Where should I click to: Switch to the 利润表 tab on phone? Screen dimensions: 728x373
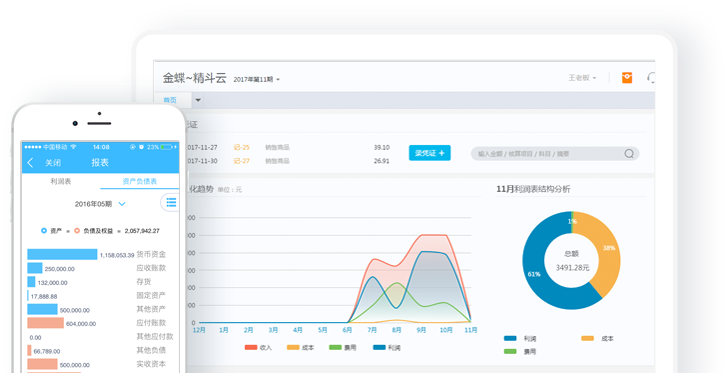pos(61,181)
